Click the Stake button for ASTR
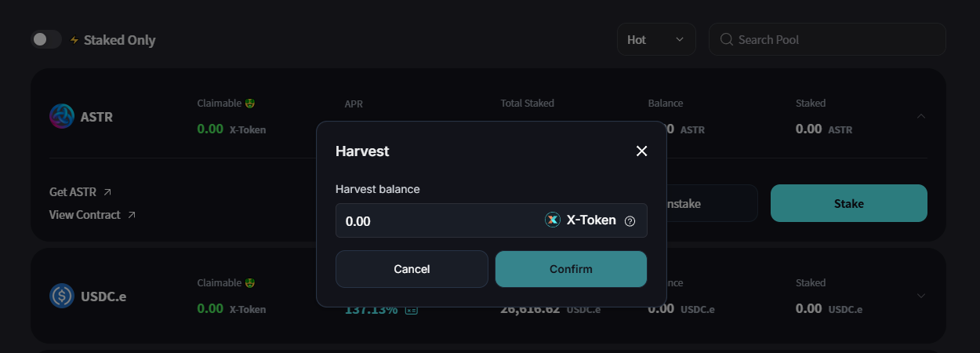Viewport: 980px width, 353px height. (849, 203)
